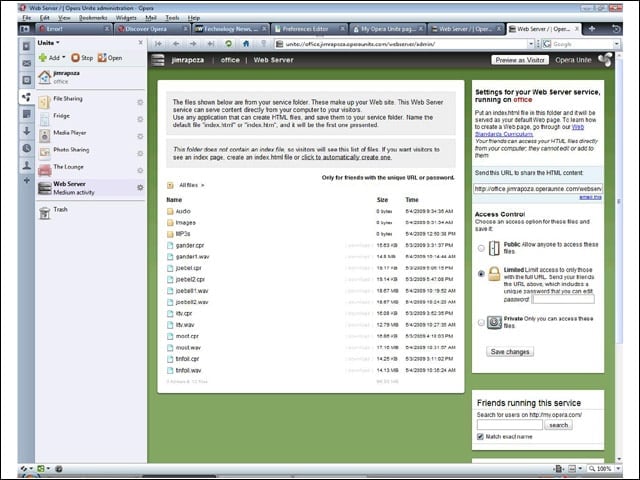This screenshot has width=640, height=480.
Task: Open the tinfoil.cpr file
Action: tap(187, 359)
